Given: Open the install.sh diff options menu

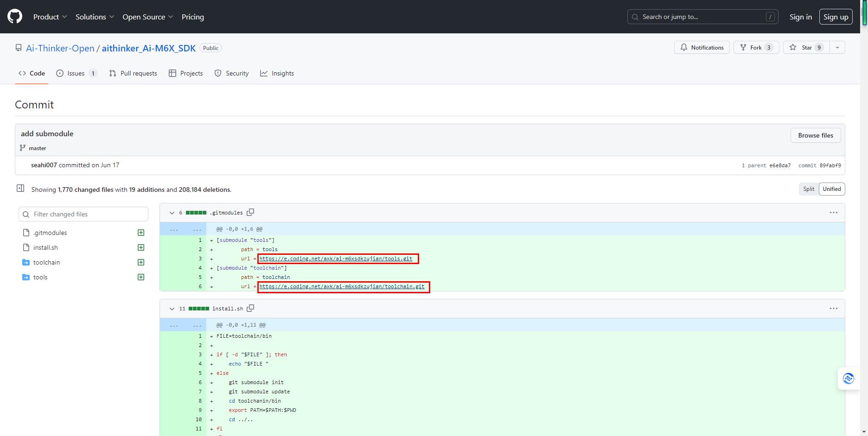Looking at the screenshot, I should point(833,309).
